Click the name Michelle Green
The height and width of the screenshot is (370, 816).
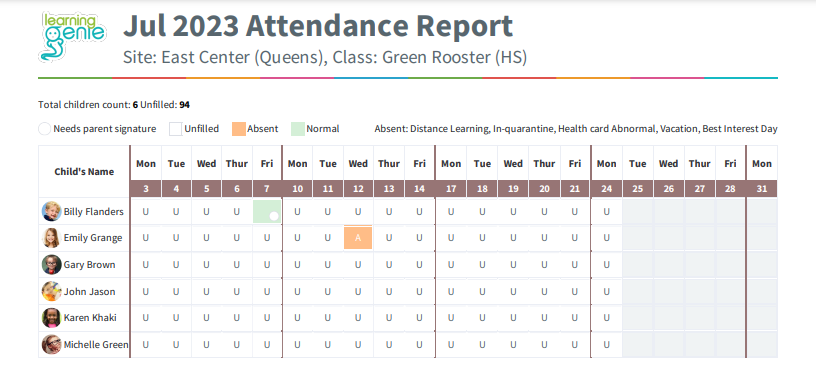(x=96, y=345)
